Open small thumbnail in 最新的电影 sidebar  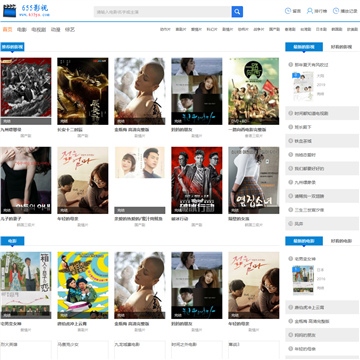(303, 280)
